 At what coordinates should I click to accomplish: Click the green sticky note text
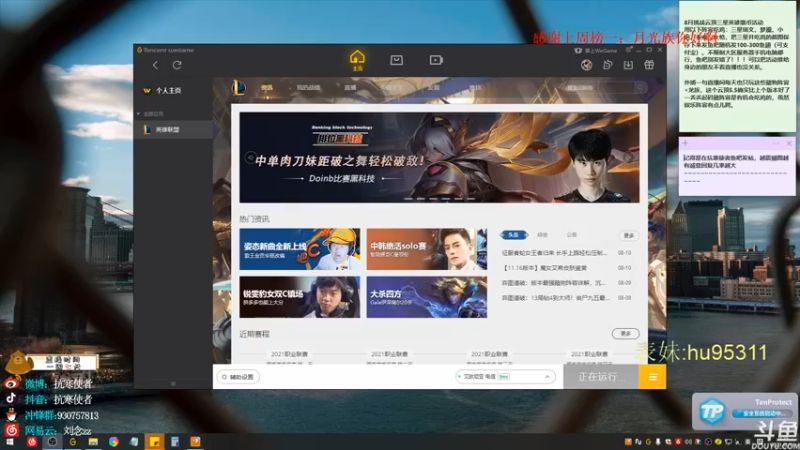[x=736, y=63]
